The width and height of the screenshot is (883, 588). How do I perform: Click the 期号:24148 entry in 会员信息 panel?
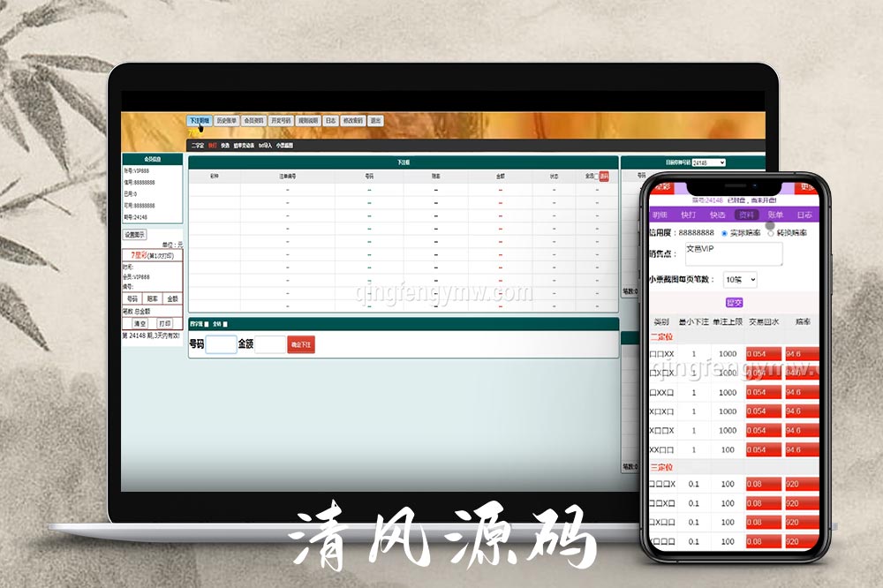point(136,217)
